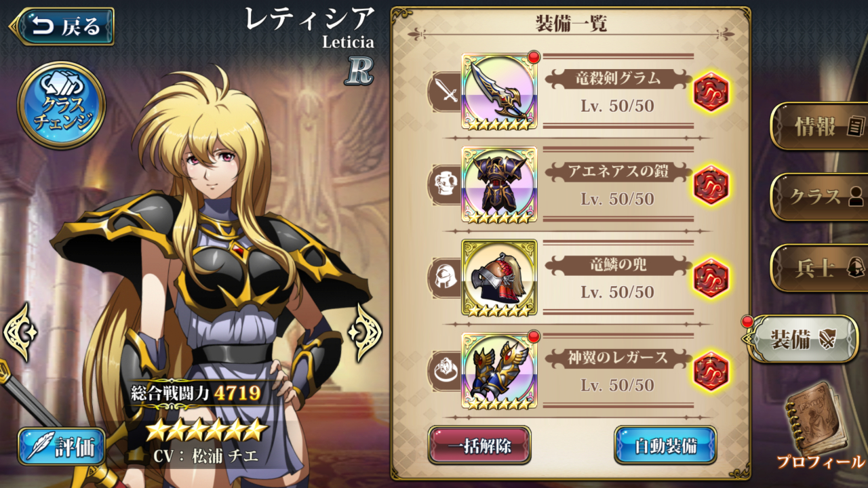Switch to next character with right arrow
868x488 pixels.
[x=365, y=332]
